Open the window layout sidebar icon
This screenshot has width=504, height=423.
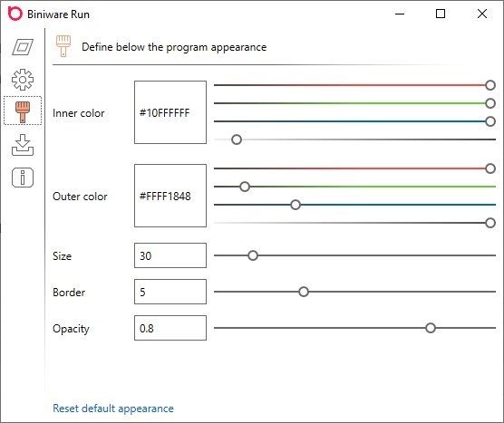[x=23, y=47]
